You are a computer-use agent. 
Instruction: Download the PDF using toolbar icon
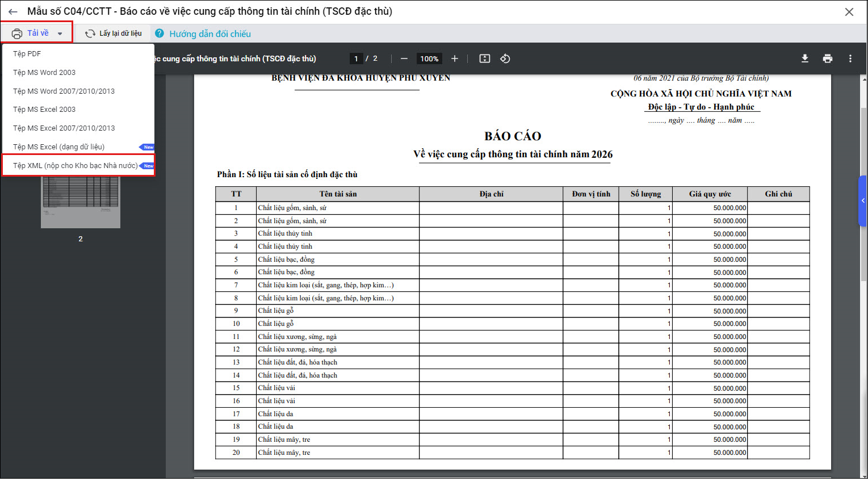coord(805,58)
